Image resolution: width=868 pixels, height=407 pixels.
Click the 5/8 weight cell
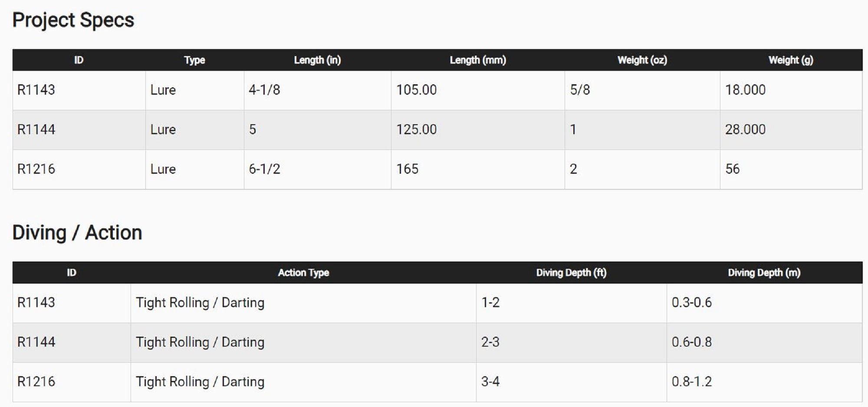(x=580, y=90)
